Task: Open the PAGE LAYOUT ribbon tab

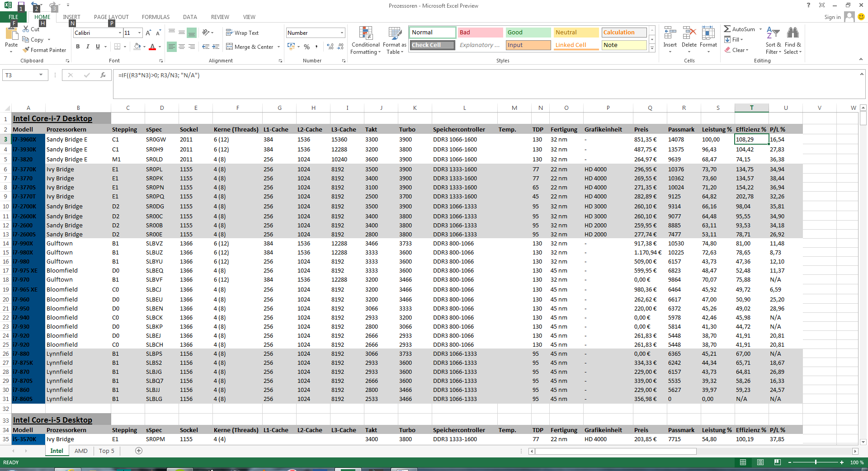Action: pos(111,17)
